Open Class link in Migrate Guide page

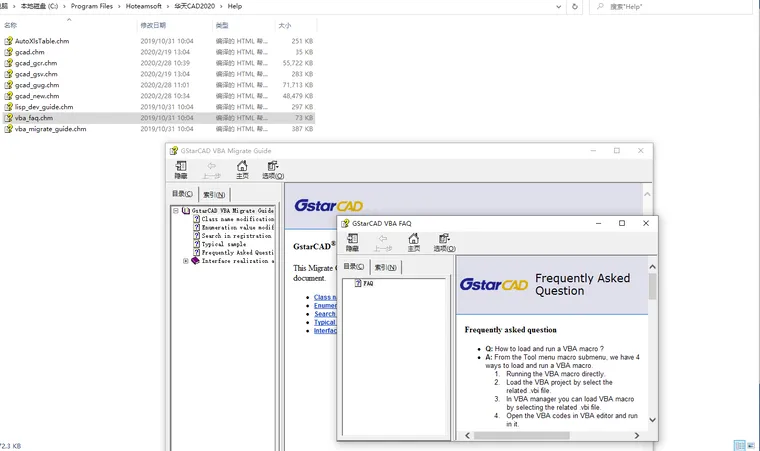click(325, 297)
